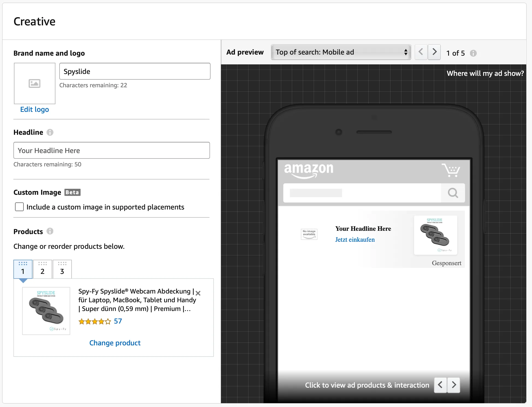The image size is (532, 407).
Task: Click the cart icon in phone preview
Action: tap(451, 170)
